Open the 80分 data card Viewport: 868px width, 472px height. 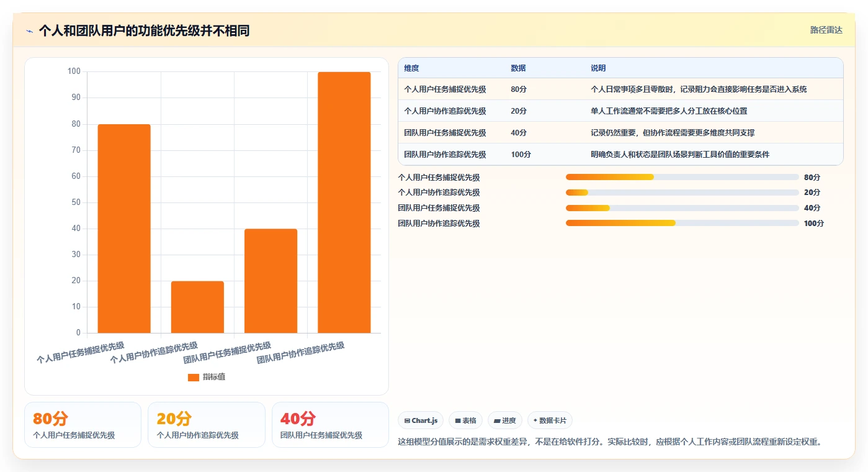tap(83, 425)
